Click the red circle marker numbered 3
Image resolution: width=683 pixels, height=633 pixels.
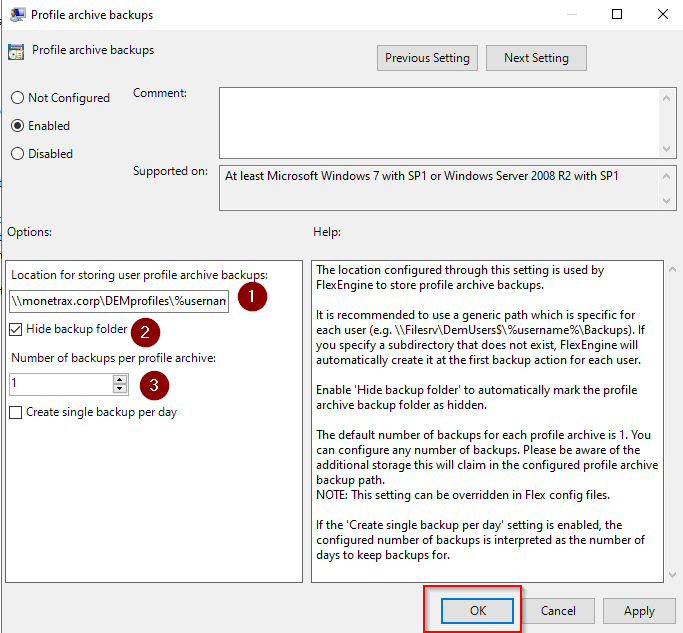(x=153, y=384)
